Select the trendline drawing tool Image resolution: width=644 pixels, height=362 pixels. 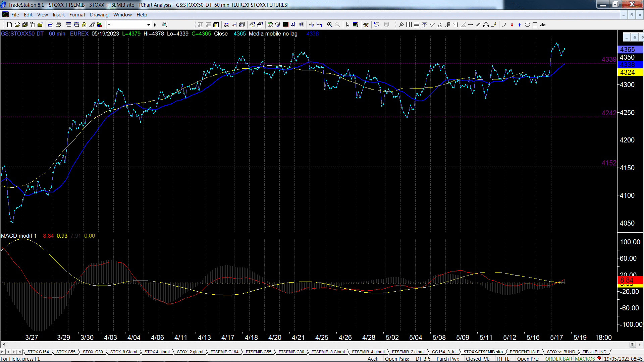(401, 25)
